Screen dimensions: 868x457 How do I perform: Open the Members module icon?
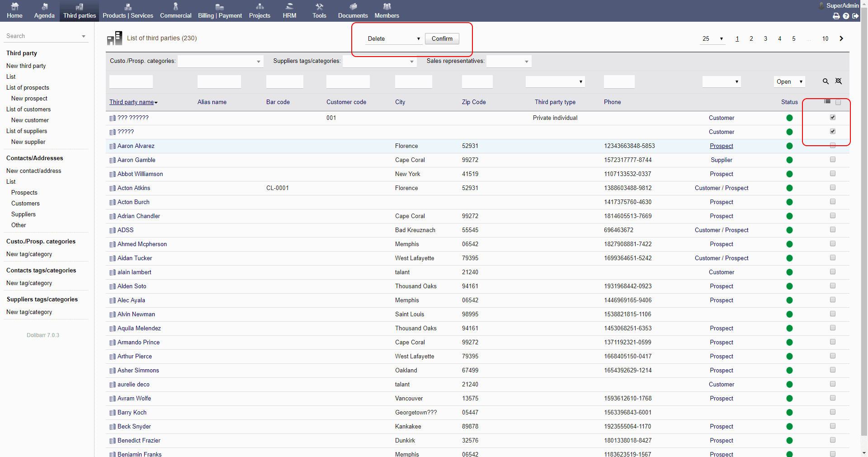point(387,6)
